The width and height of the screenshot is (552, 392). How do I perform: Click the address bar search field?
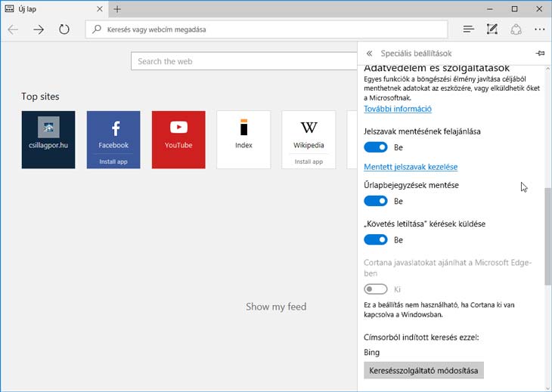265,29
